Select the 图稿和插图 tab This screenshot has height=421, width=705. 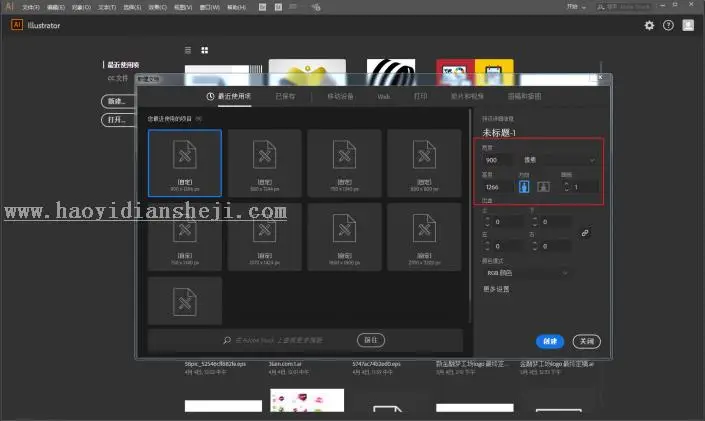pyautogui.click(x=524, y=96)
